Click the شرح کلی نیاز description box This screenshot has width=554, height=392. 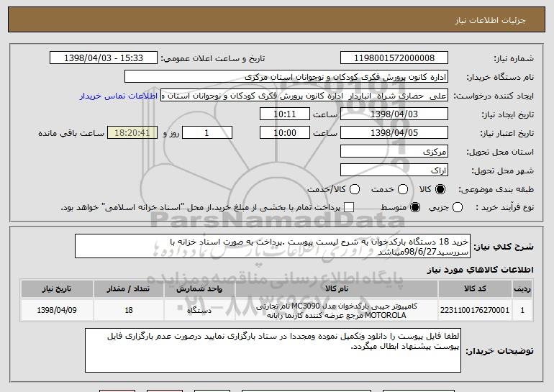point(273,246)
